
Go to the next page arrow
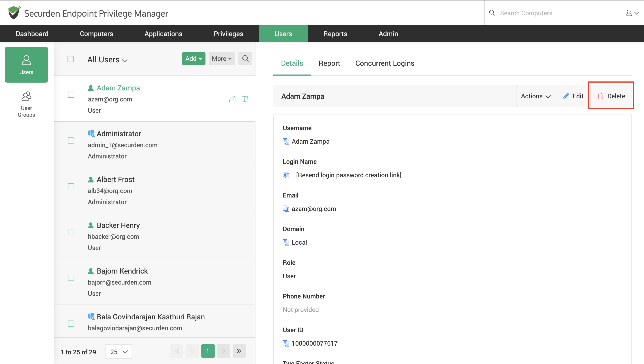coord(223,351)
